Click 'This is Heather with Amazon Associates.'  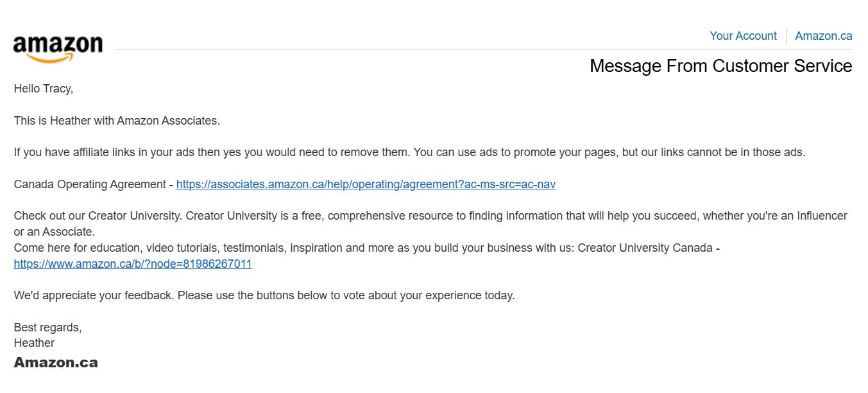[x=117, y=121]
